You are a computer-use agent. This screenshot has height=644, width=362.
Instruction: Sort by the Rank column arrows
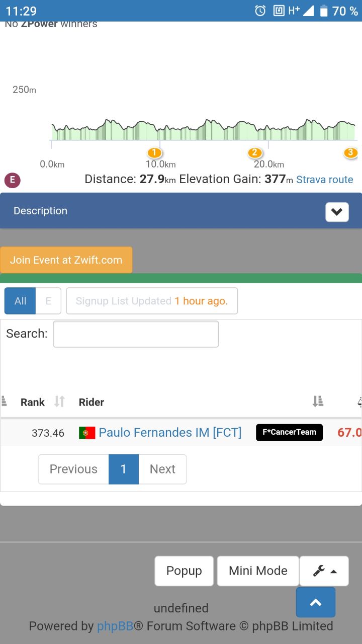(x=60, y=401)
